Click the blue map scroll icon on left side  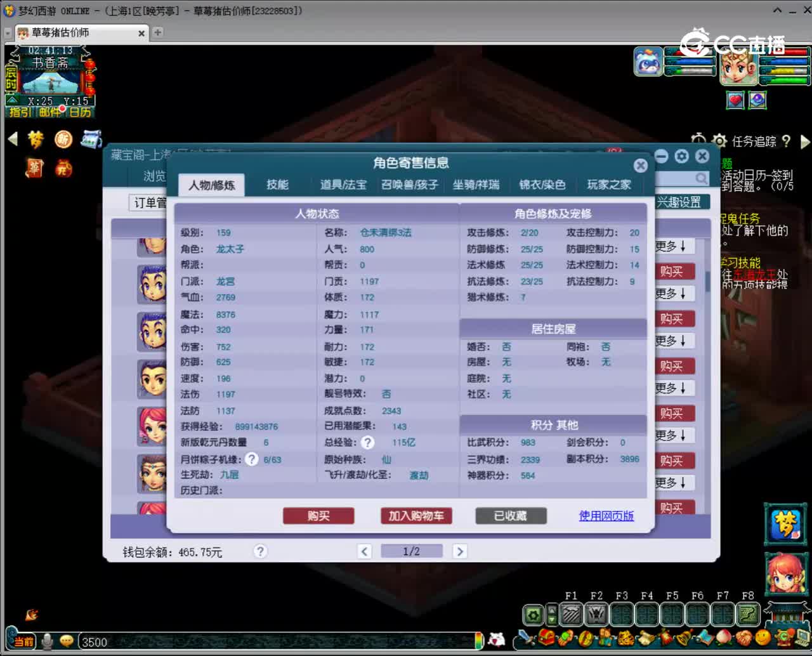[91, 139]
